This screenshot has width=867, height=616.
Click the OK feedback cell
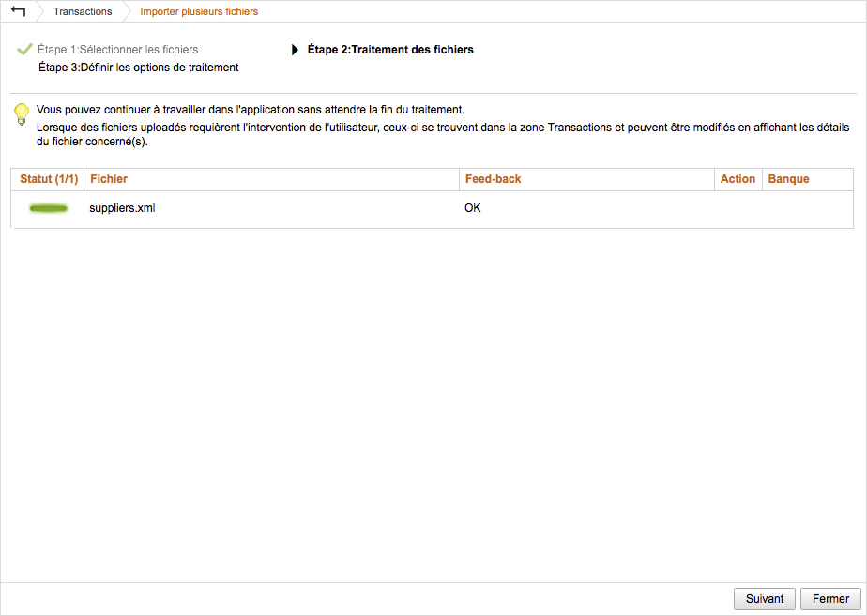(x=473, y=208)
